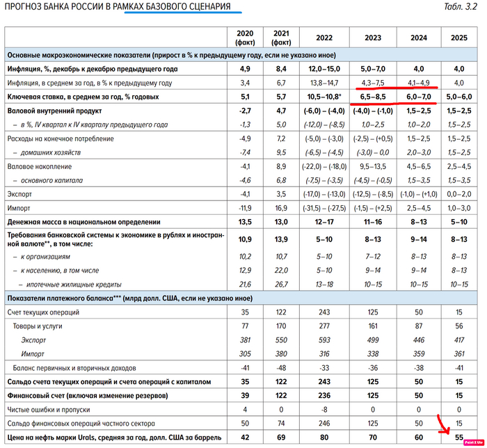
Task: Click the row label 'Расходы на конечное потребление'
Action: tap(61, 138)
